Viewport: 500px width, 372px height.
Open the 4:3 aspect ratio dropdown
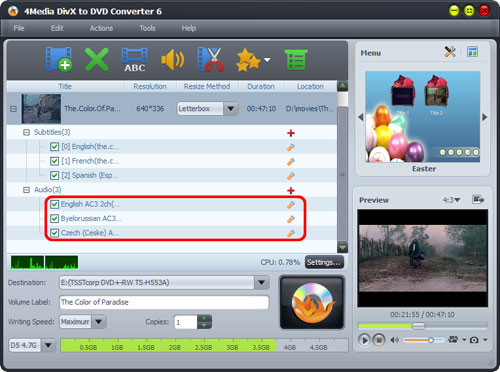[x=452, y=200]
